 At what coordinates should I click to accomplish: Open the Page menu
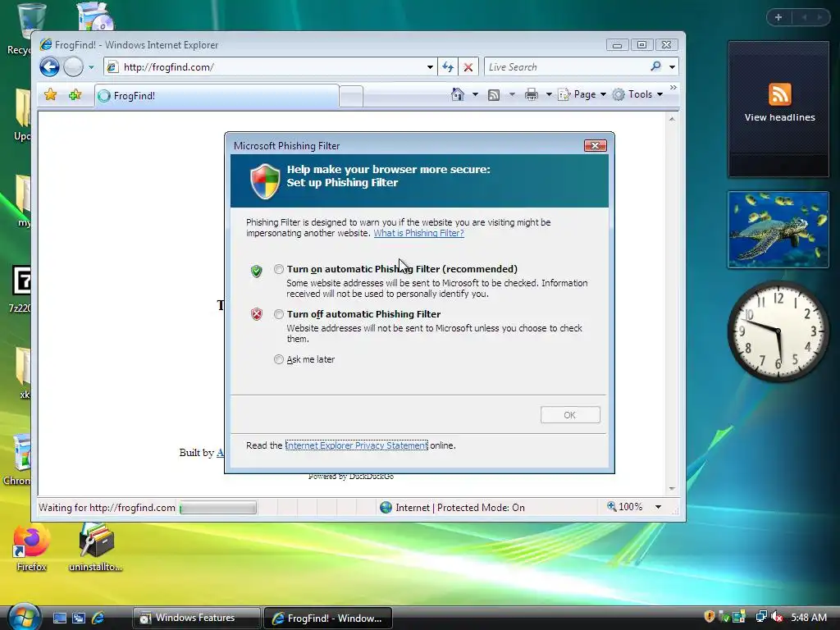[x=582, y=94]
